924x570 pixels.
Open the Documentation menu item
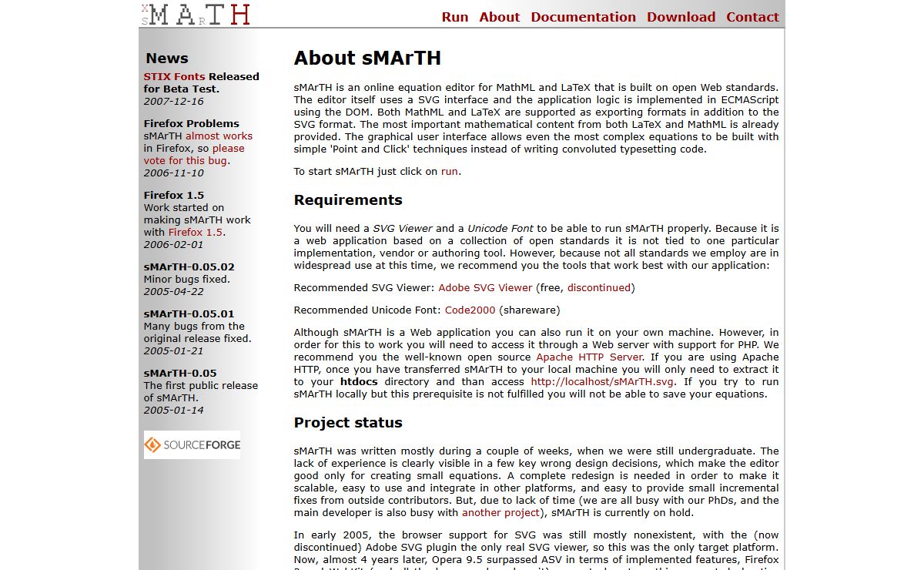[x=584, y=17]
